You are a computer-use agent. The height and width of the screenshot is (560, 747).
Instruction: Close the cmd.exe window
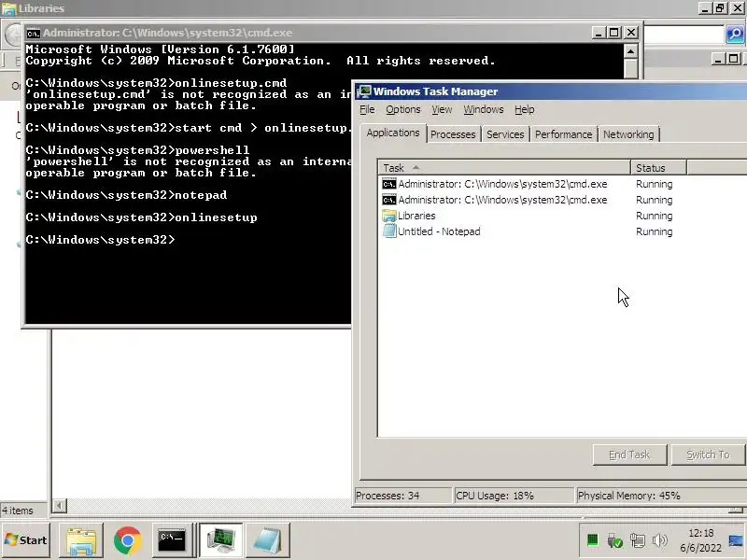click(x=631, y=33)
